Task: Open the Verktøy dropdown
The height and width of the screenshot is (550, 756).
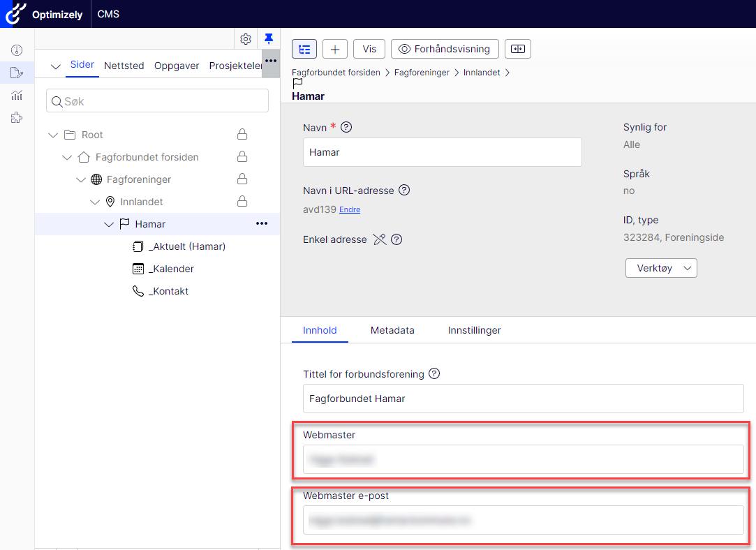Action: 660,268
